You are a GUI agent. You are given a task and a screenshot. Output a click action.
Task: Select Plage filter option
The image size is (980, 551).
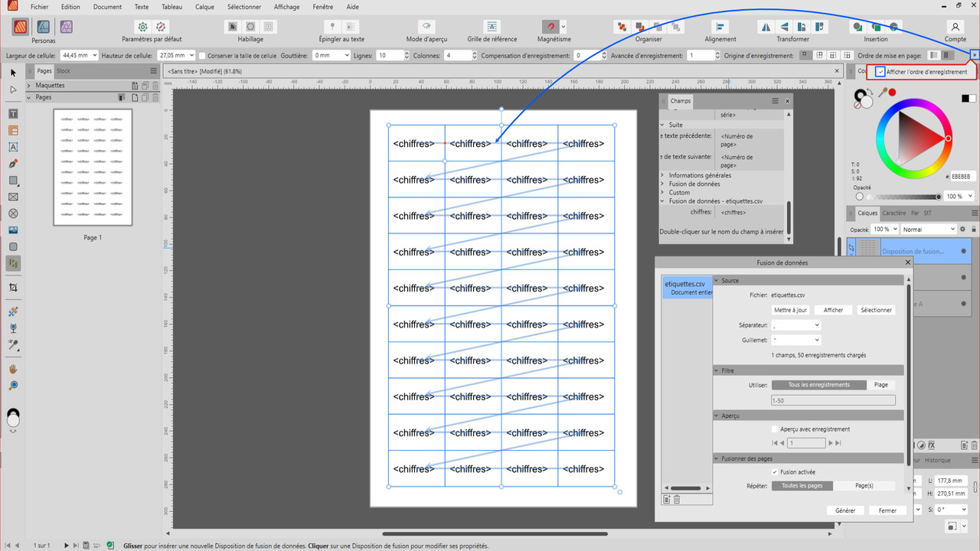881,385
